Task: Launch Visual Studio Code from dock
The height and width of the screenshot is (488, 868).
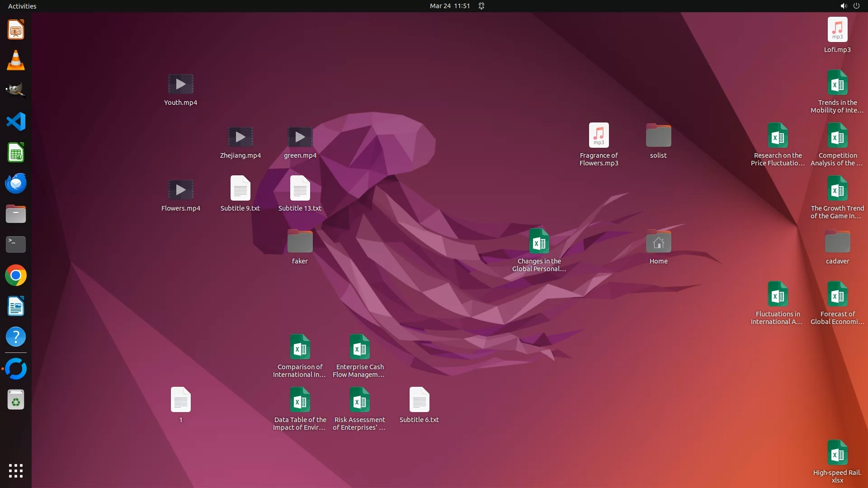Action: tap(16, 122)
